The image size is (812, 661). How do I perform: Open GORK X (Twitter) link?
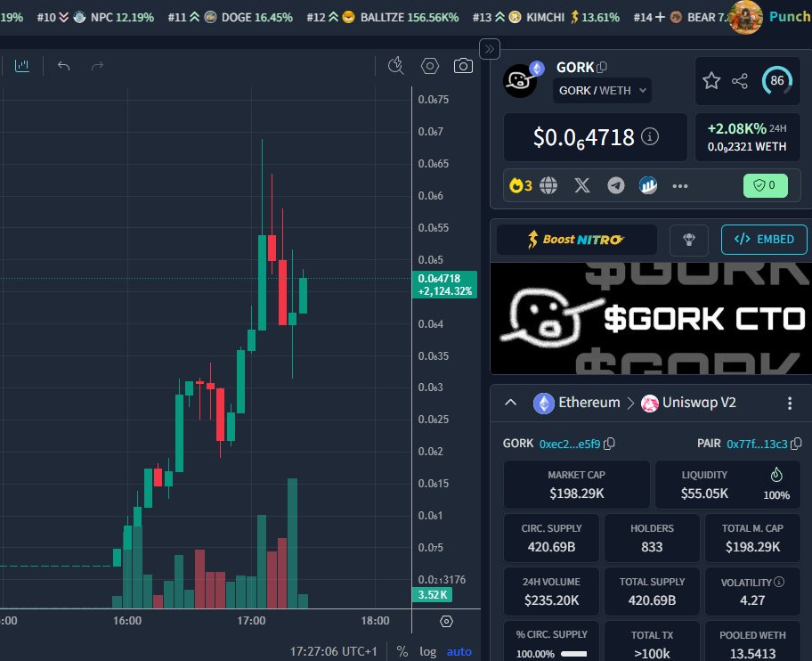click(x=582, y=185)
